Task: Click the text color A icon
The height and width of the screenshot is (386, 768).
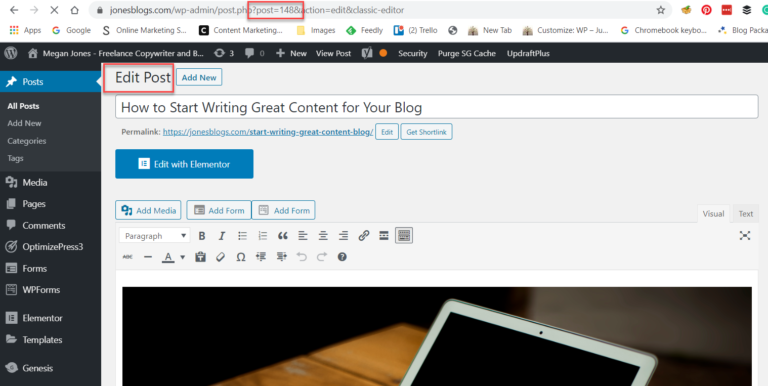Action: coord(168,257)
